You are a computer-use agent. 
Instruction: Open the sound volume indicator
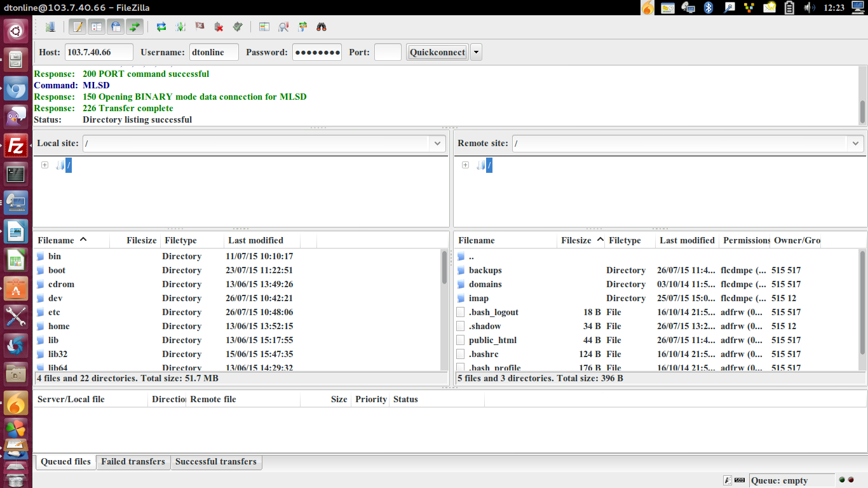(810, 8)
